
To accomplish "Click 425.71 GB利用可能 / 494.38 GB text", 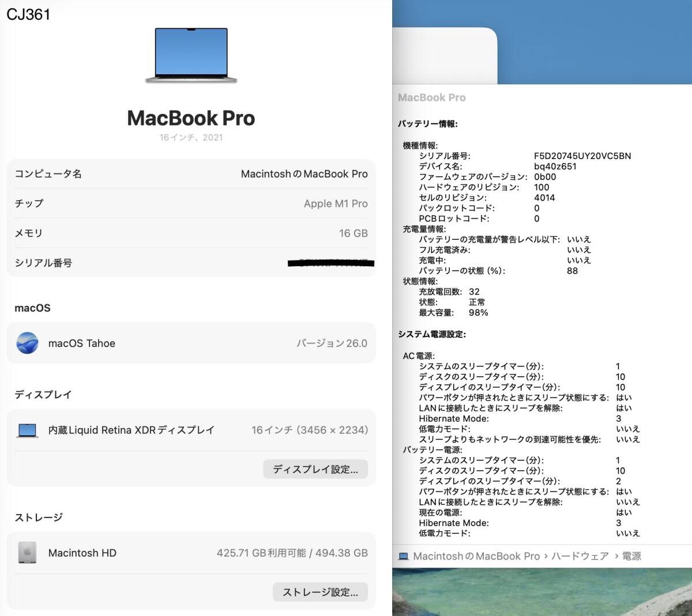I will (x=292, y=553).
